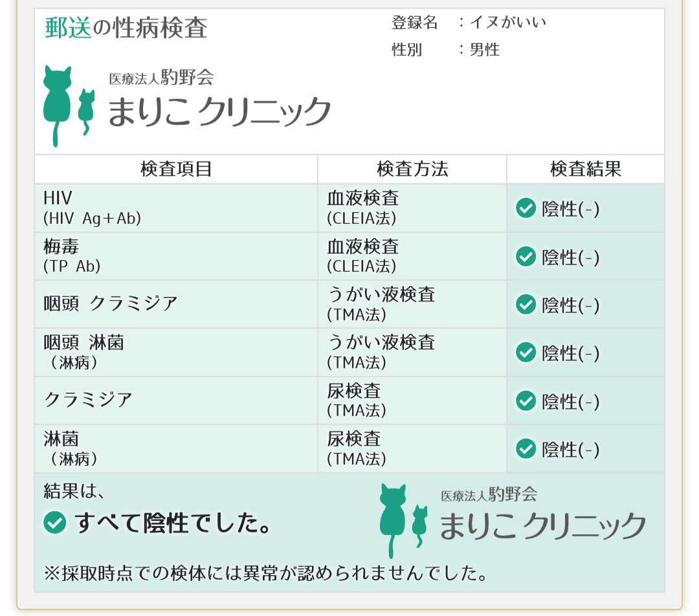The width and height of the screenshot is (699, 616).
Task: Click the 咽頭 淋菌 (淋病) test item
Action: coord(83,352)
